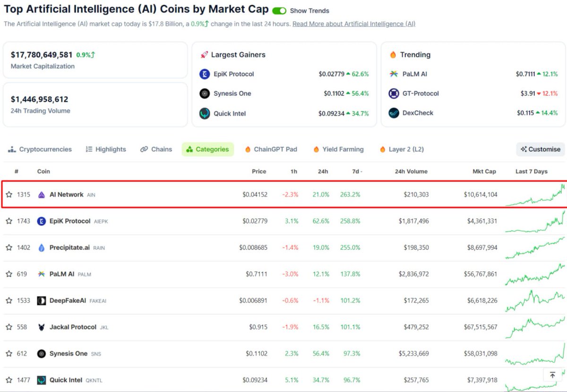Open the Customise options

pos(540,149)
